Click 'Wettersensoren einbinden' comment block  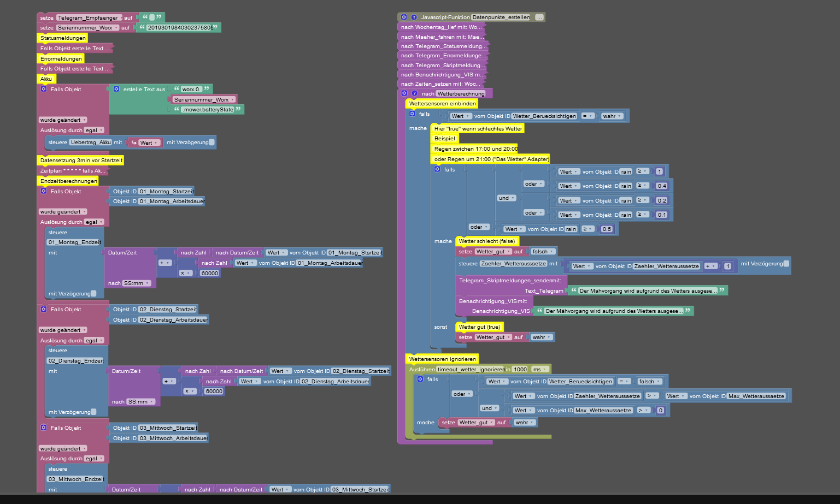443,104
